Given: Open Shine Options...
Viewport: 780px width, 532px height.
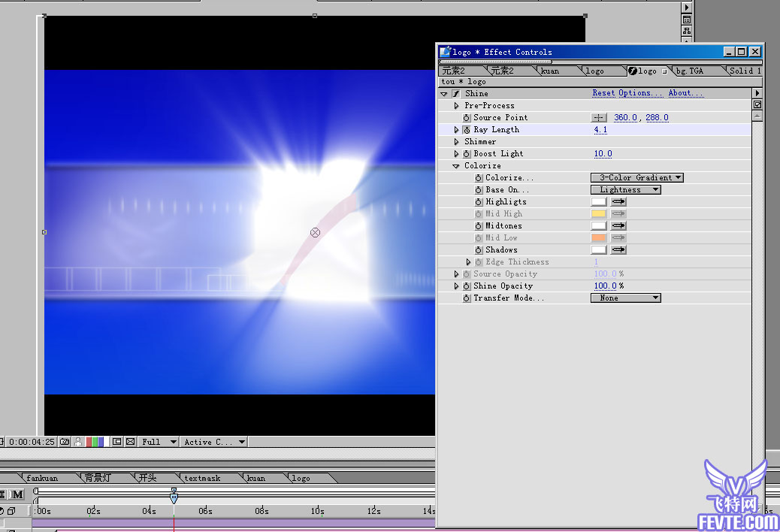Looking at the screenshot, I should tap(641, 93).
